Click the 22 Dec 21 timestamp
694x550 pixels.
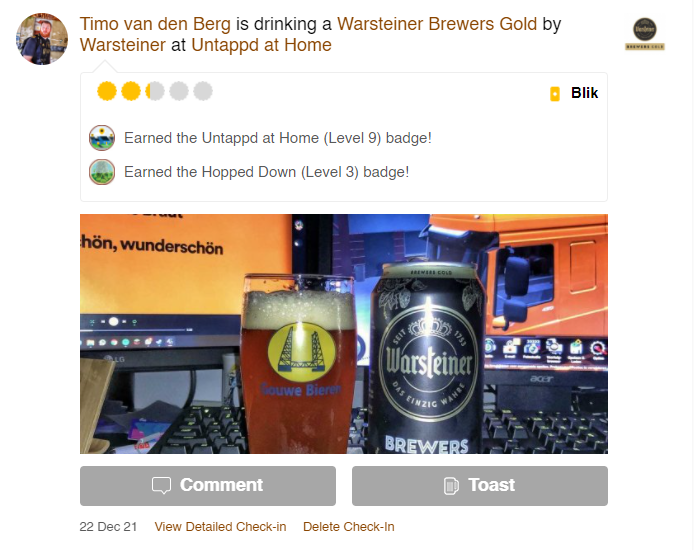pos(108,527)
